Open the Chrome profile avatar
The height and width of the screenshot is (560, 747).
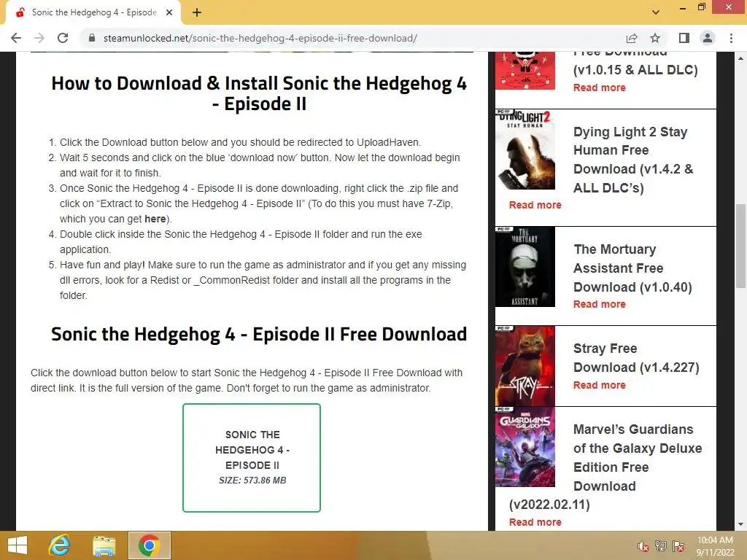pyautogui.click(x=708, y=38)
